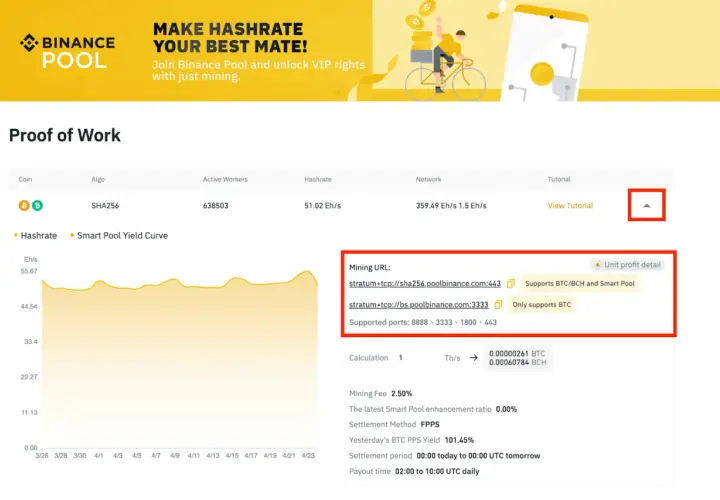720x500 pixels.
Task: Click the 51.02 Eh/s hashrate value
Action: click(x=322, y=206)
